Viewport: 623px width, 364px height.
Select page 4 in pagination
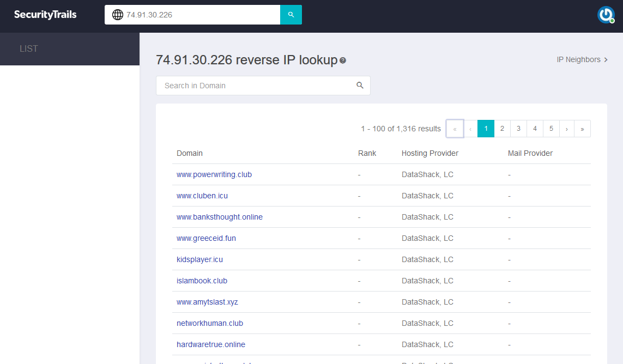pos(535,129)
